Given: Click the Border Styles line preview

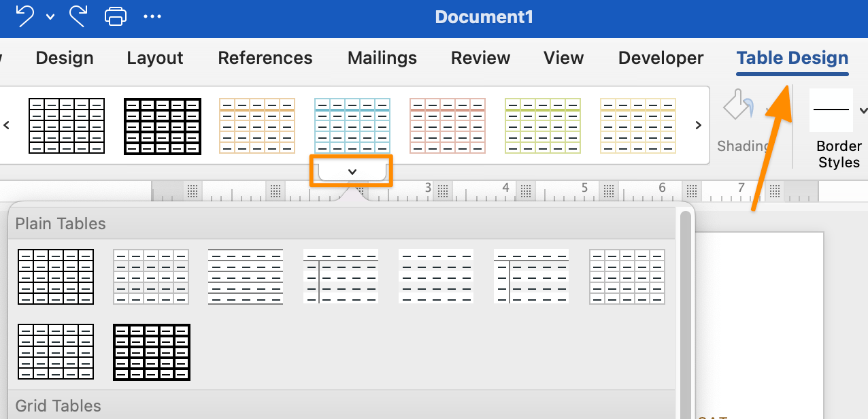Looking at the screenshot, I should (831, 110).
